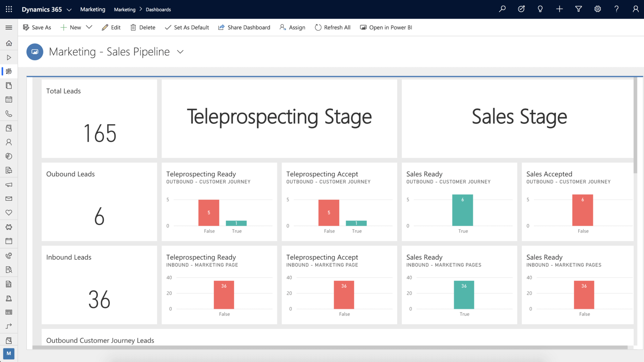Expand the Dynamics 365 chevron dropdown
644x362 pixels.
pos(69,10)
